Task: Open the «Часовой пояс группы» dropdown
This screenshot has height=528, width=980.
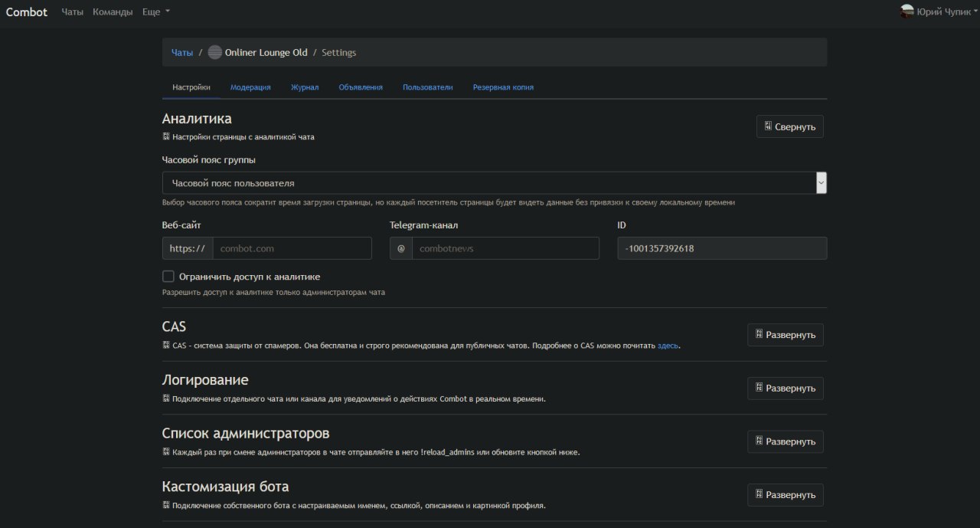Action: (494, 183)
